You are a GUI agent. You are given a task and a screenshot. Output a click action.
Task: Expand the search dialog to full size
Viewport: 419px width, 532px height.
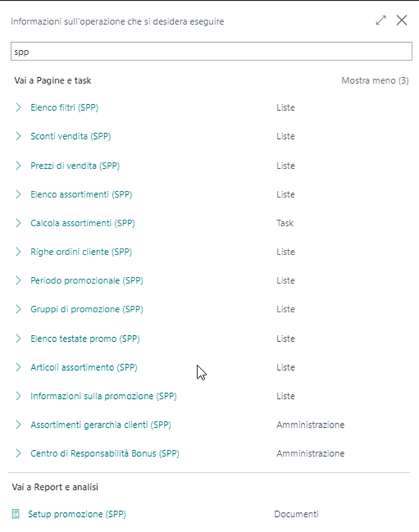pos(381,20)
